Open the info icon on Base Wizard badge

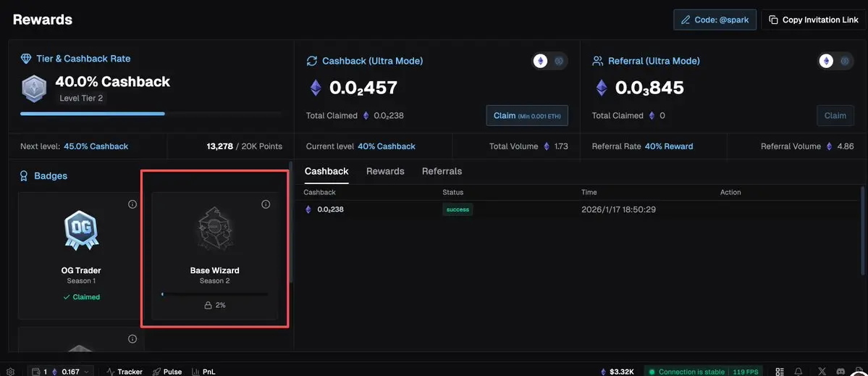point(266,204)
